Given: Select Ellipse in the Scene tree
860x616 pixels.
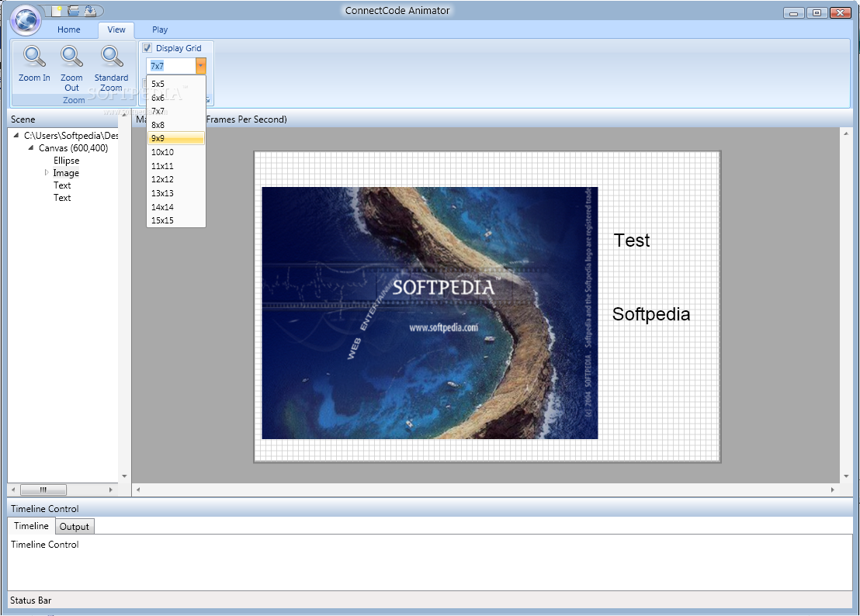Looking at the screenshot, I should click(x=67, y=161).
